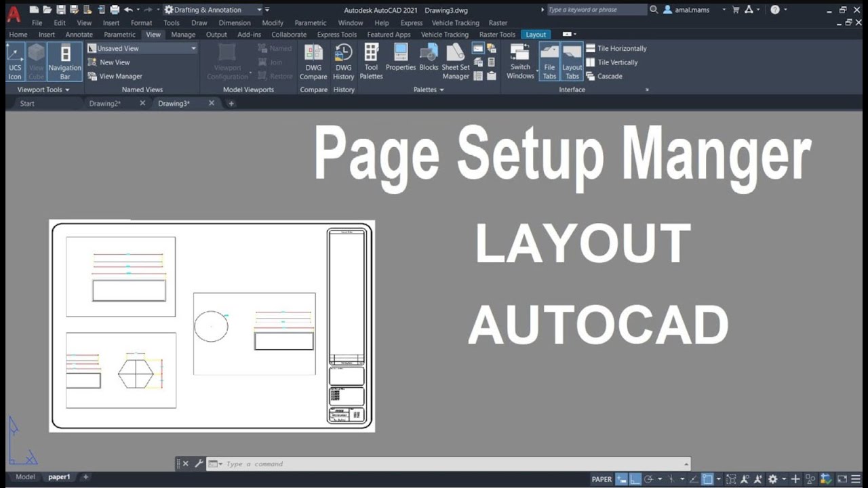Click Switch Windows button

click(521, 62)
